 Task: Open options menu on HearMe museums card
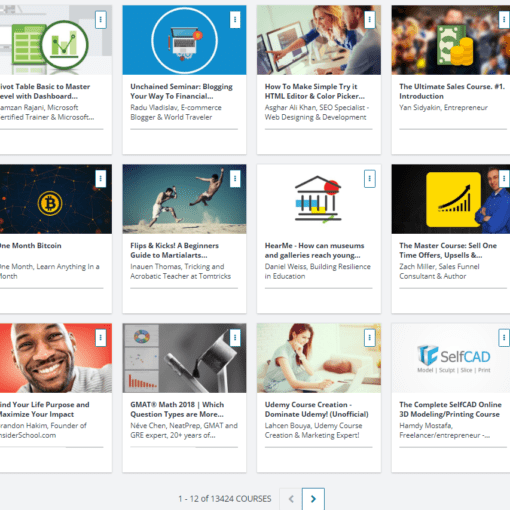(x=369, y=179)
